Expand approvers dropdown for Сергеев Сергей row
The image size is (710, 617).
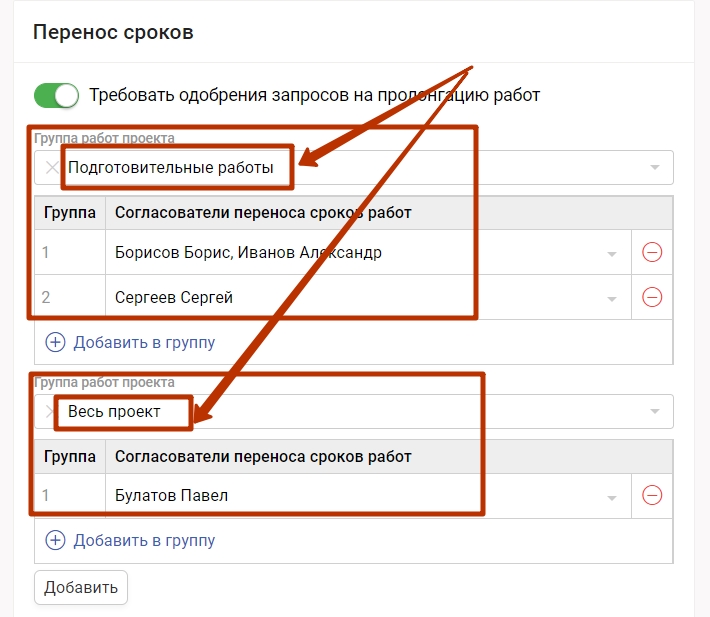click(x=612, y=298)
